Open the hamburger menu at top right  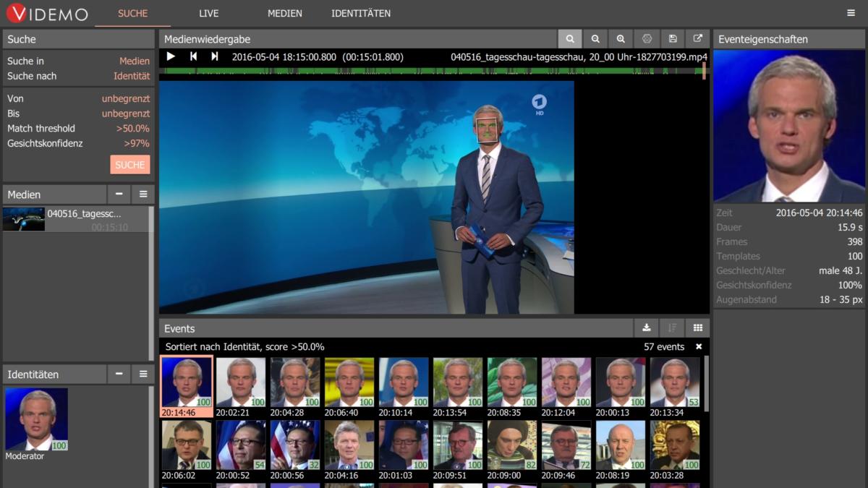pyautogui.click(x=851, y=13)
